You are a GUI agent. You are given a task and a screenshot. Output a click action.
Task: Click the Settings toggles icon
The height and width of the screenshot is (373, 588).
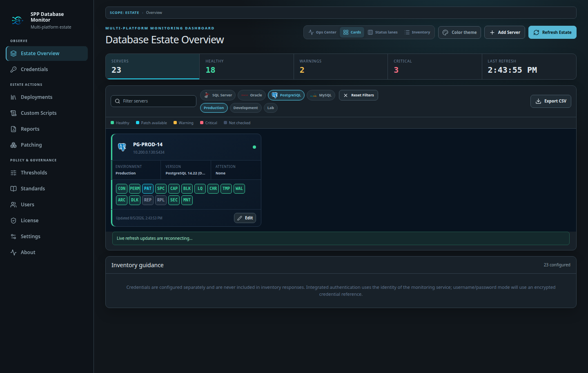click(x=13, y=237)
